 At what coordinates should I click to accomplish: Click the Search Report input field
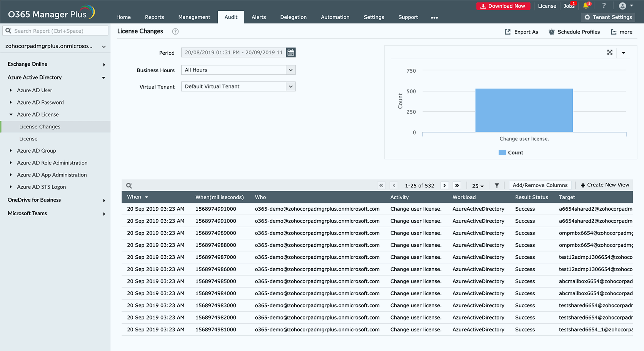point(56,31)
